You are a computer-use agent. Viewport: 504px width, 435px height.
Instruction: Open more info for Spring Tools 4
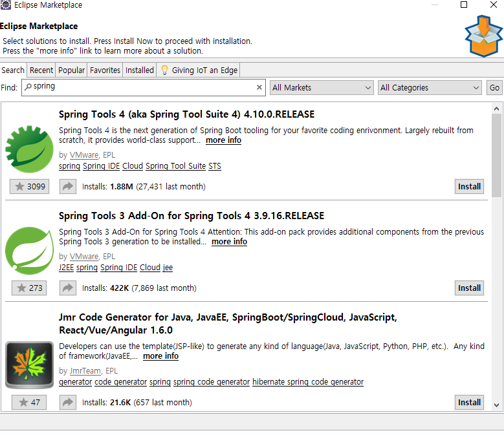click(x=223, y=140)
